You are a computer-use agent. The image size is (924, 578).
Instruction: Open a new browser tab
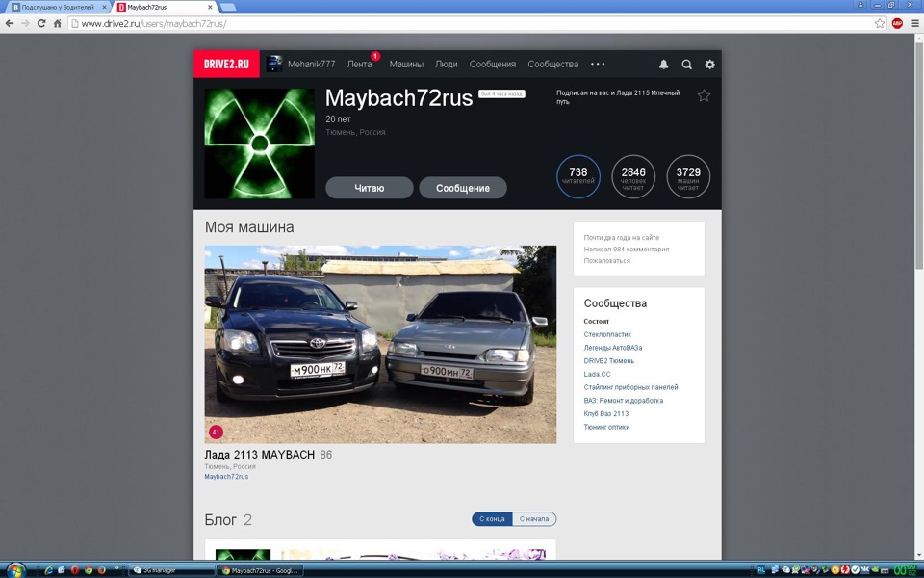(x=228, y=7)
